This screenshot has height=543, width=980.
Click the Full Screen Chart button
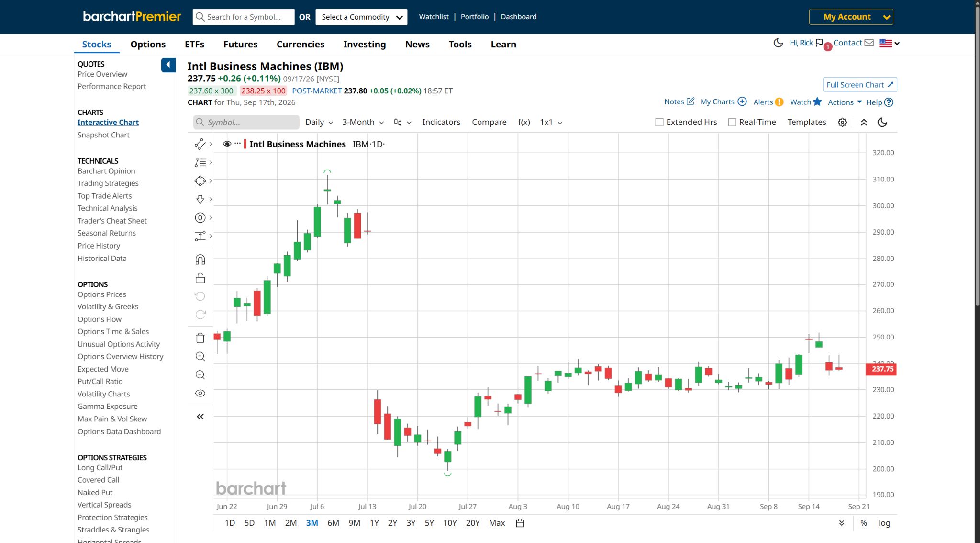(860, 85)
